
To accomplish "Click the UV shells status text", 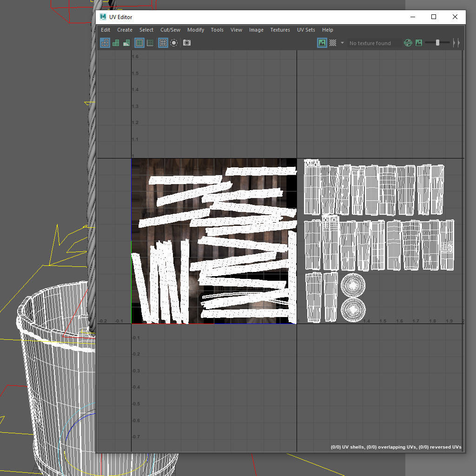I will pyautogui.click(x=396, y=447).
